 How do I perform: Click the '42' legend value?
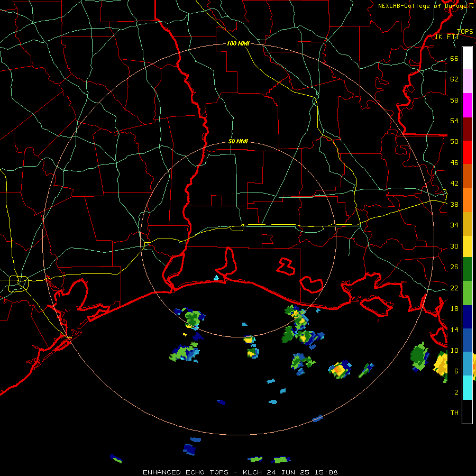454,184
